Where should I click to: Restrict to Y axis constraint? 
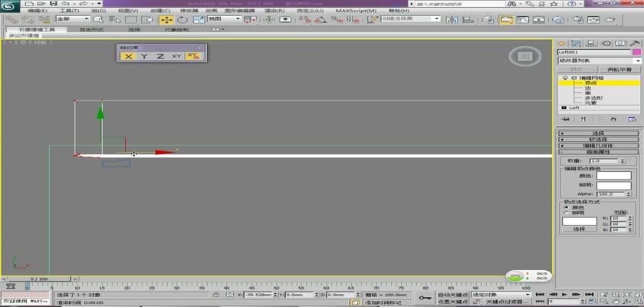click(x=144, y=56)
